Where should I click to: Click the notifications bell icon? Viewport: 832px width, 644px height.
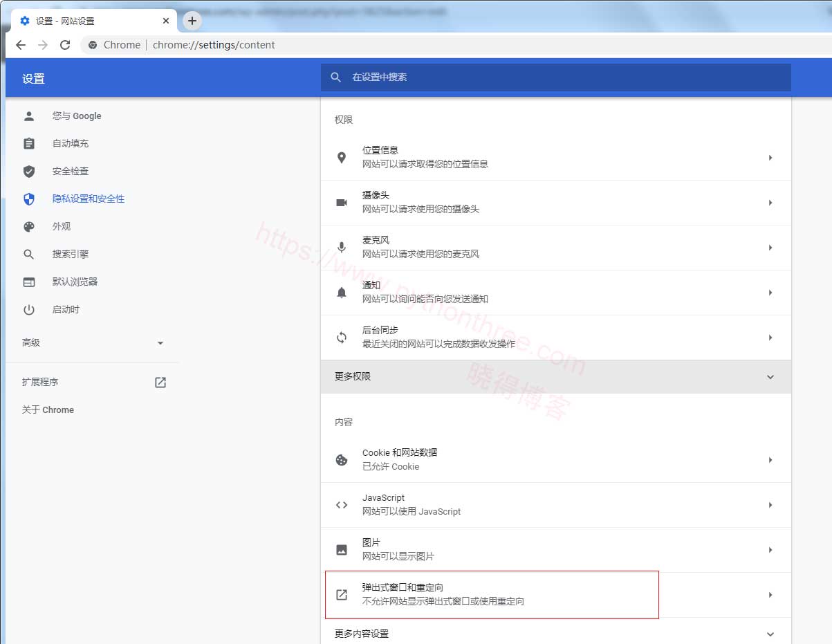pyautogui.click(x=341, y=292)
